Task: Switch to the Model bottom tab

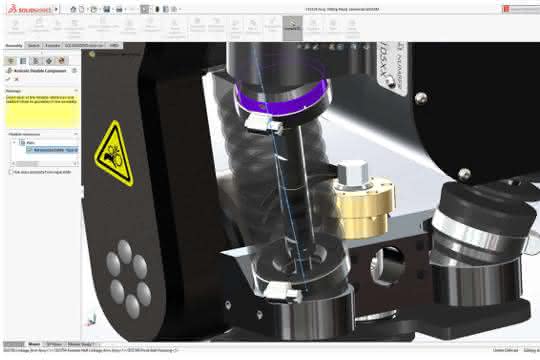Action: [34, 344]
